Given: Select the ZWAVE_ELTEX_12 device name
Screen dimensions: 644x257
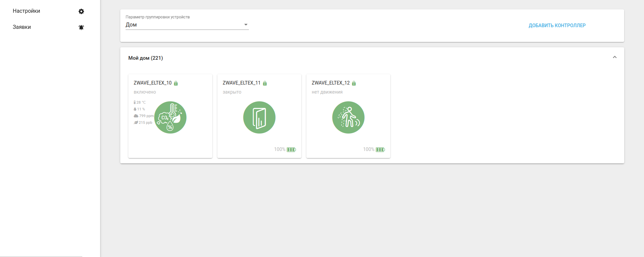Looking at the screenshot, I should (x=331, y=83).
